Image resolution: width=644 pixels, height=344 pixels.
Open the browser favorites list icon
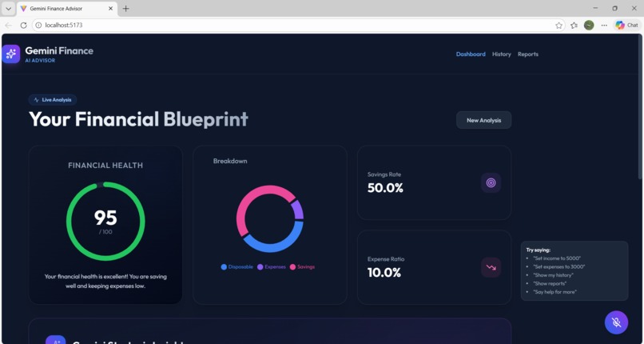(x=574, y=26)
